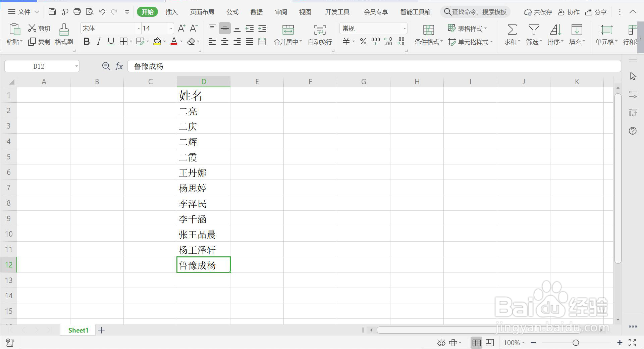Image resolution: width=644 pixels, height=349 pixels.
Task: Select the Format Painter tool
Action: [x=64, y=34]
